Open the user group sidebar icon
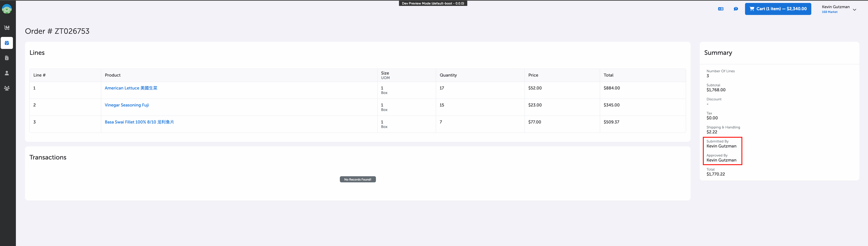 (x=7, y=88)
